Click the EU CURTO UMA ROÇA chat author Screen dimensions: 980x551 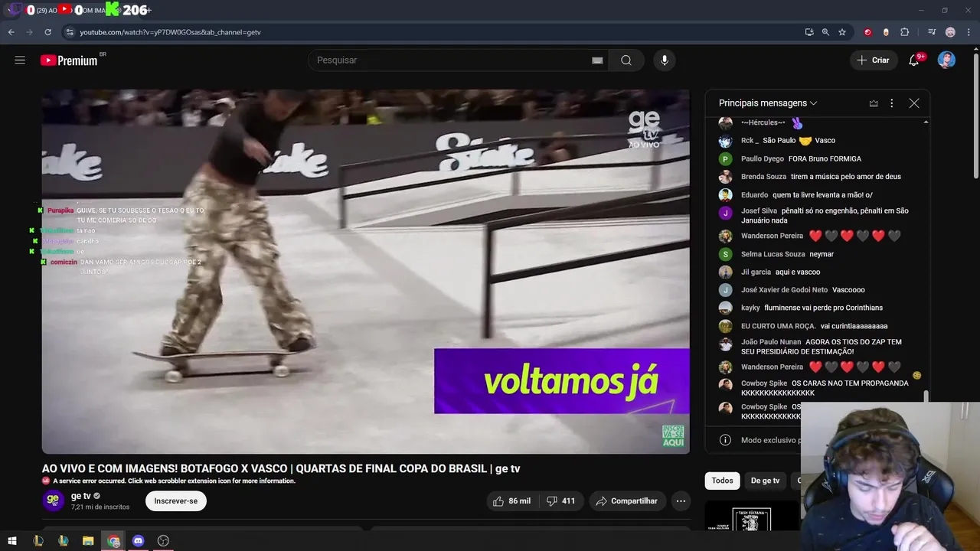point(778,326)
